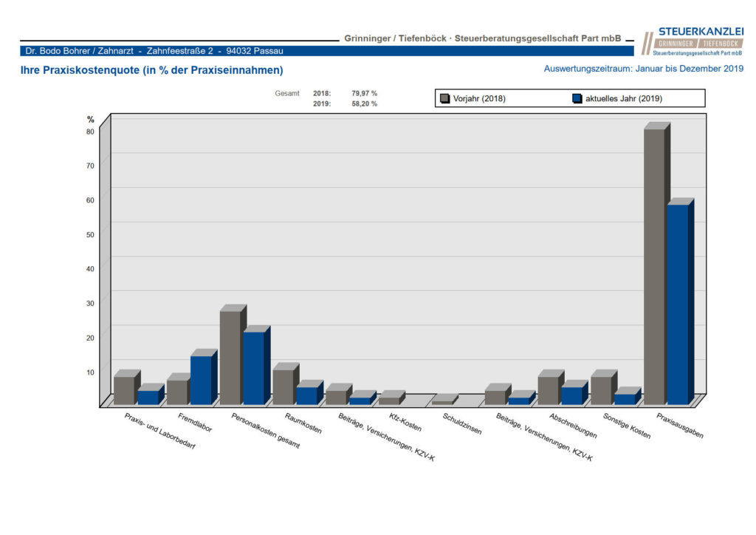
Task: Click the 10 y-axis tick label
Action: 90,372
